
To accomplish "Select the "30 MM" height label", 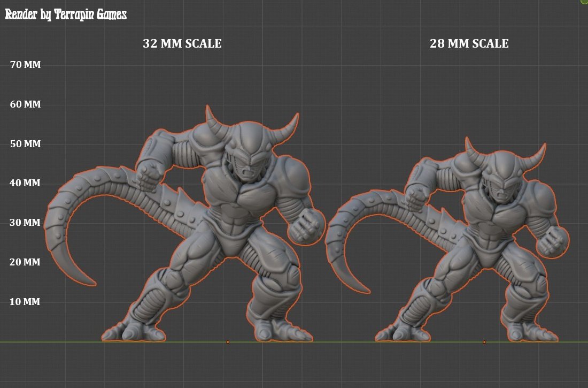I will point(25,222).
